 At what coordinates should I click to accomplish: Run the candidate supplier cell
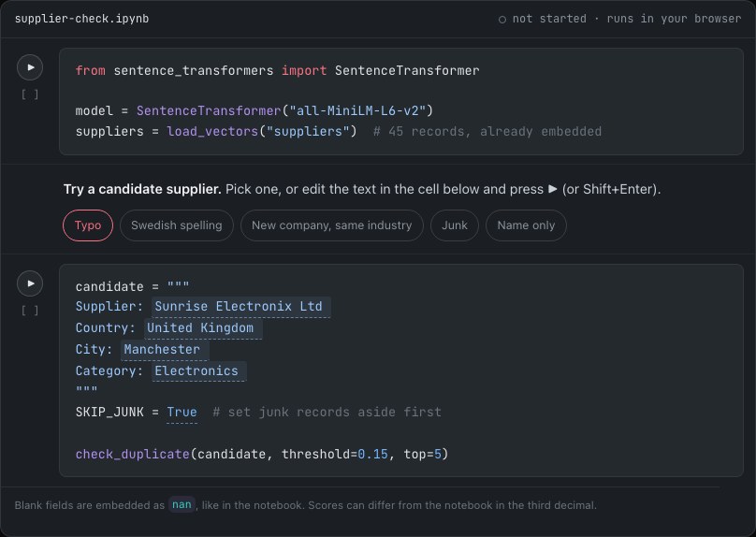coord(30,283)
